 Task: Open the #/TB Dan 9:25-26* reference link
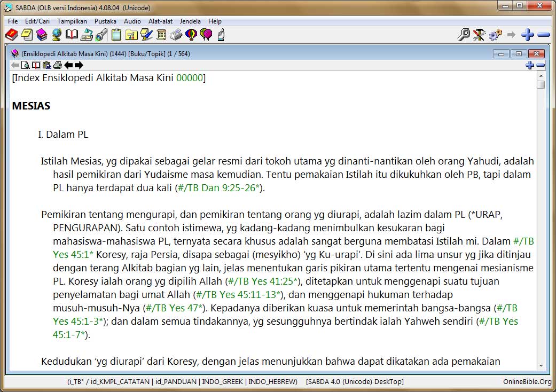(218, 188)
